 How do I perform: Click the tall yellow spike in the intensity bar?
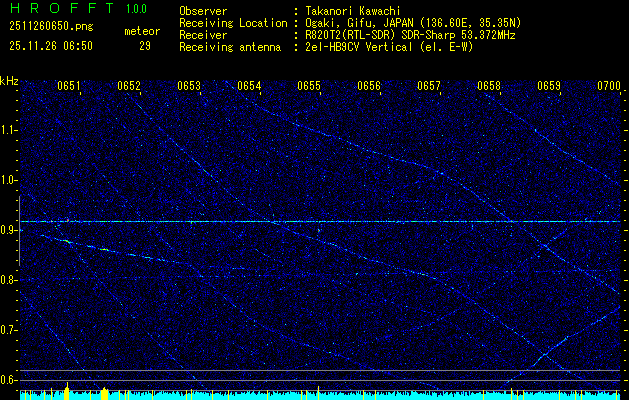(x=67, y=391)
